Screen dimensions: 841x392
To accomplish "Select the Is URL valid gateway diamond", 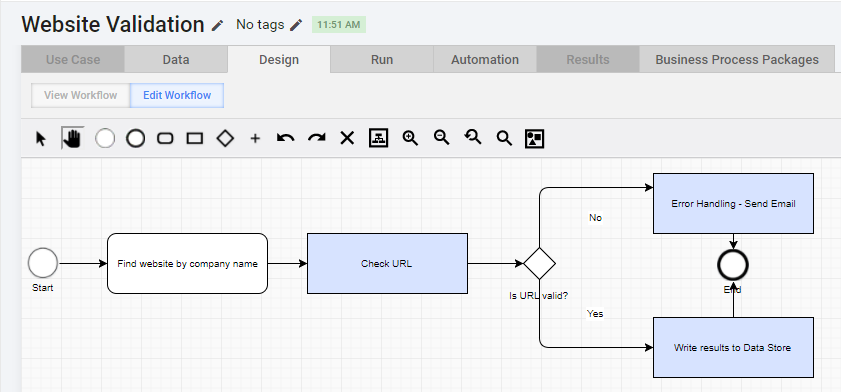I will (x=540, y=263).
